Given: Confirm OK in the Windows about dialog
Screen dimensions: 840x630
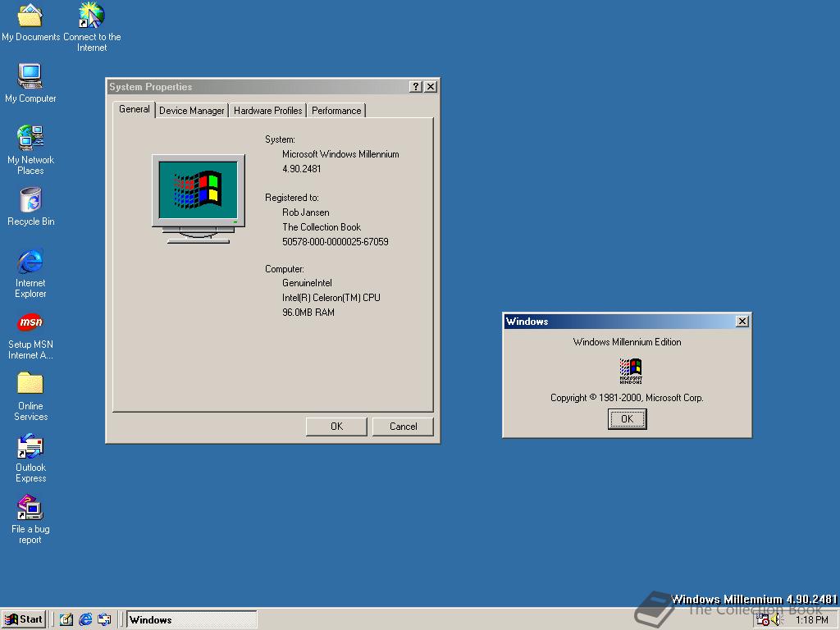Looking at the screenshot, I should (627, 419).
